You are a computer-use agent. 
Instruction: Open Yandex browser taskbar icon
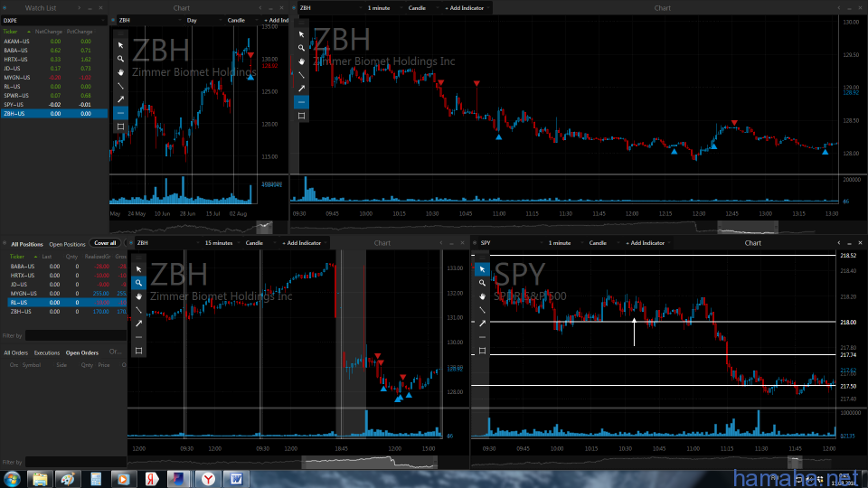[x=208, y=479]
